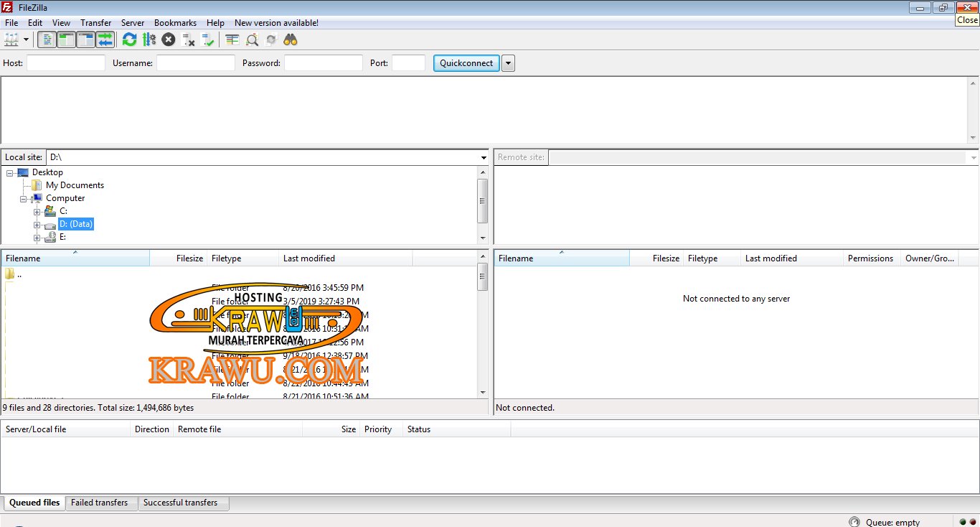980x527 pixels.
Task: Disconnect from the current server icon
Action: (189, 39)
